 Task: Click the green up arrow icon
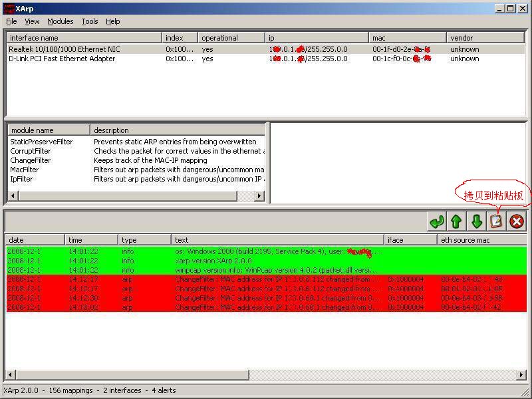(456, 221)
